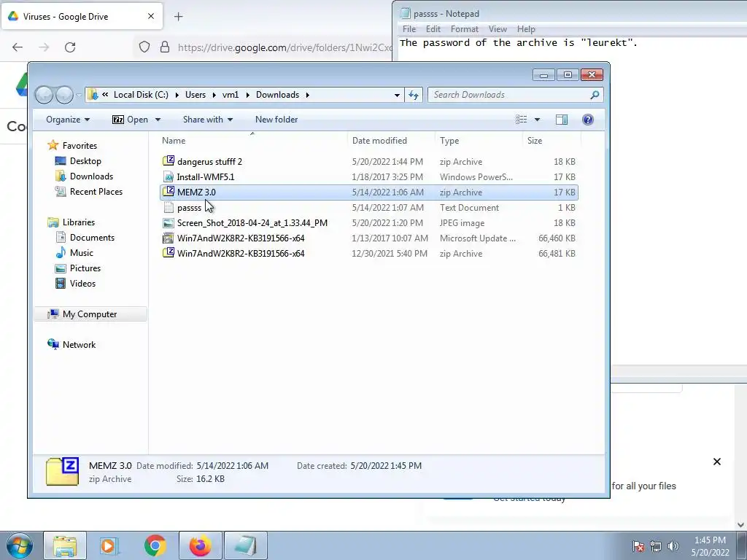Open new tab in Firefox
Viewport: 747px width, 560px height.
tap(178, 17)
